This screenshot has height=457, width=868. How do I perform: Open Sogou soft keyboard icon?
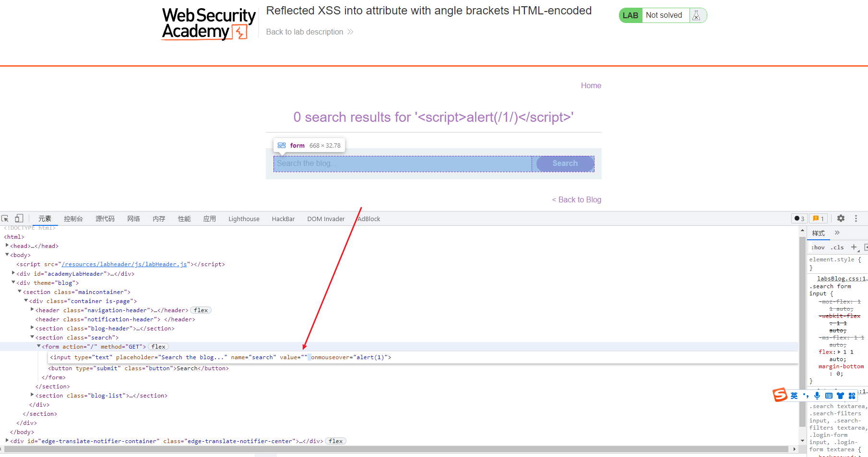[829, 396]
